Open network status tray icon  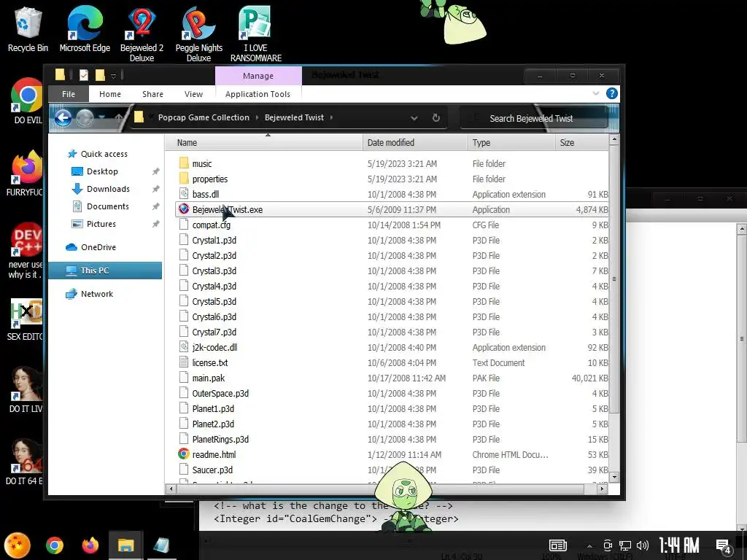625,545
